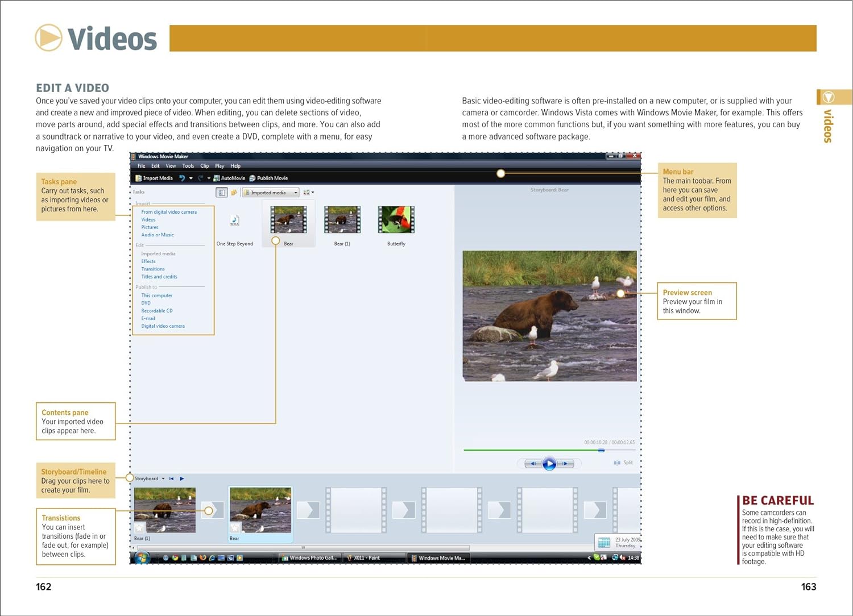Click 'From digital video camera' import link

coord(169,212)
